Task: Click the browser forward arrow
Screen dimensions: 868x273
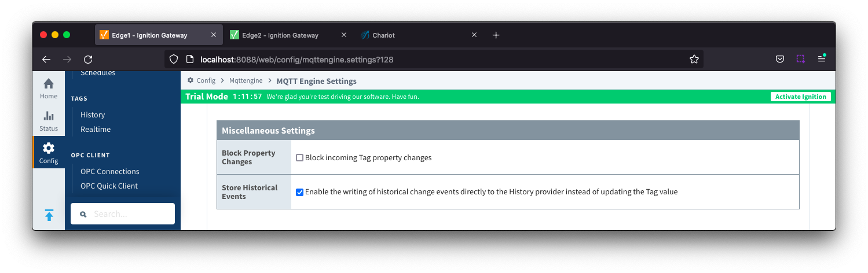Action: click(67, 59)
